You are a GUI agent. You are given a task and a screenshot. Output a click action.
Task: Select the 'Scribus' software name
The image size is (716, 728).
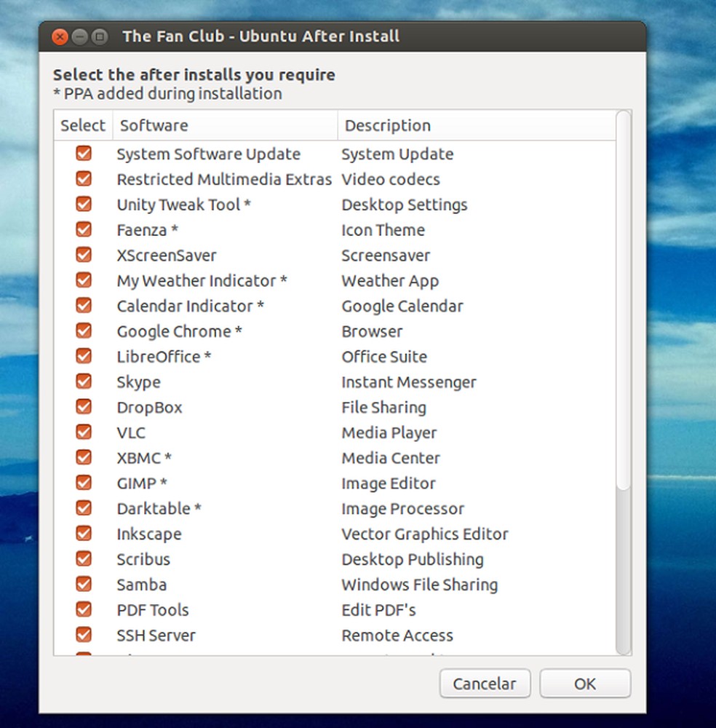143,559
